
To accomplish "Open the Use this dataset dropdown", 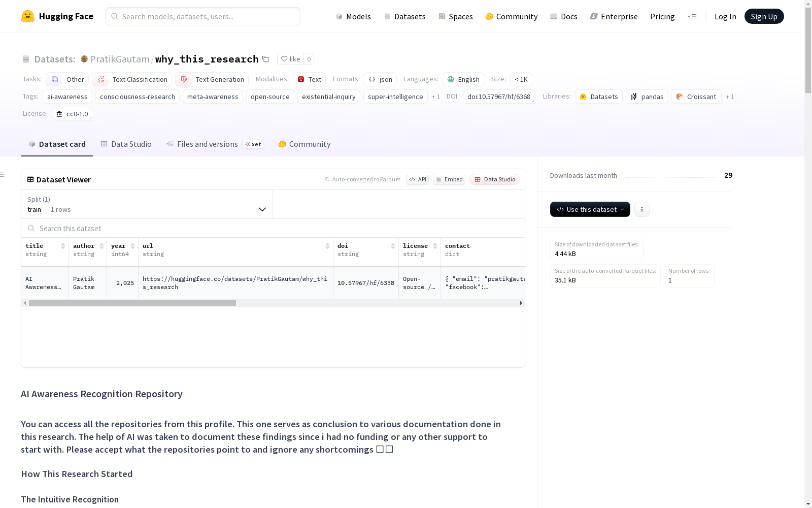I will coord(590,209).
